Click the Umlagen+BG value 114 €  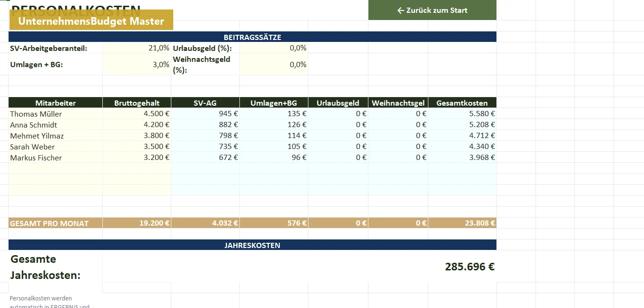(274, 136)
